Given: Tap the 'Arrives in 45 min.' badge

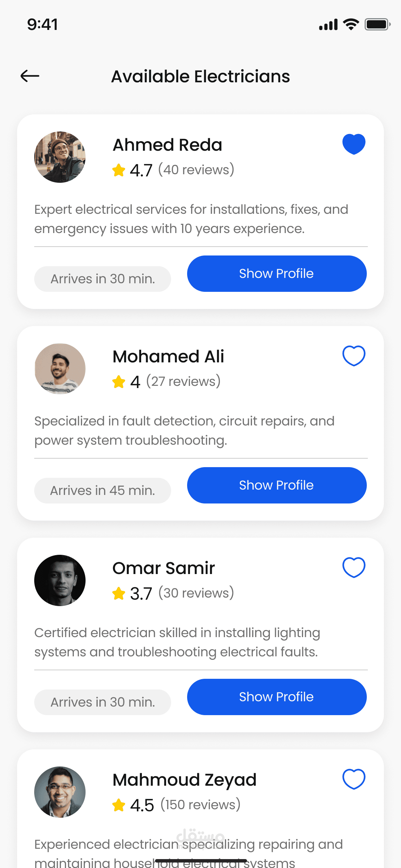Looking at the screenshot, I should pyautogui.click(x=103, y=491).
